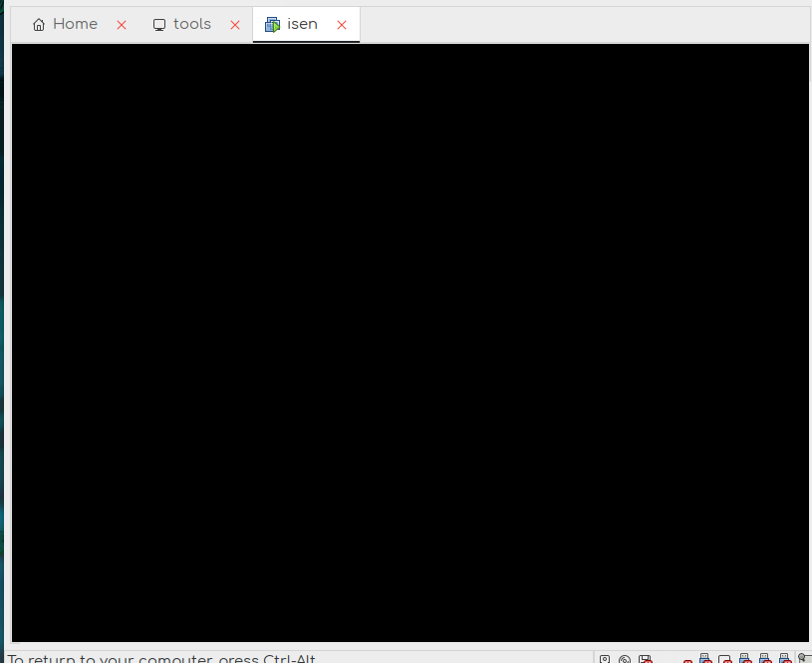
Task: Open the hard disk device status icon
Action: 605,659
